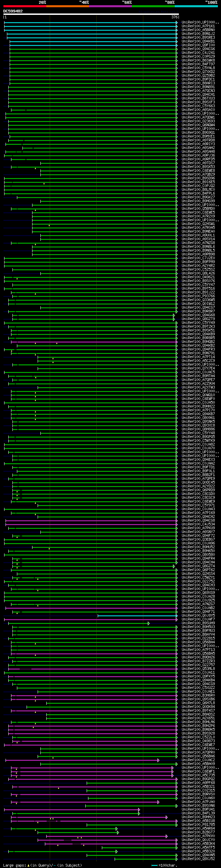221x868 pixels.
Task: Open the UniRef100_A9RIY3 hit
Action: coord(198,144)
